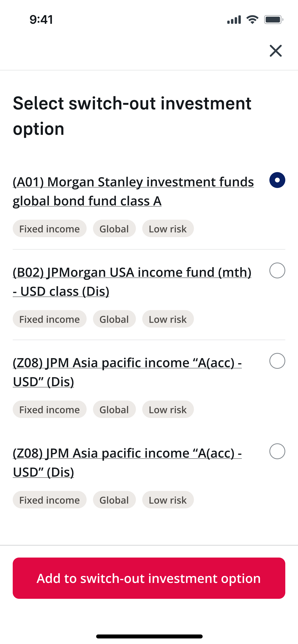
Task: Tap the home indicator bar
Action: [x=149, y=636]
